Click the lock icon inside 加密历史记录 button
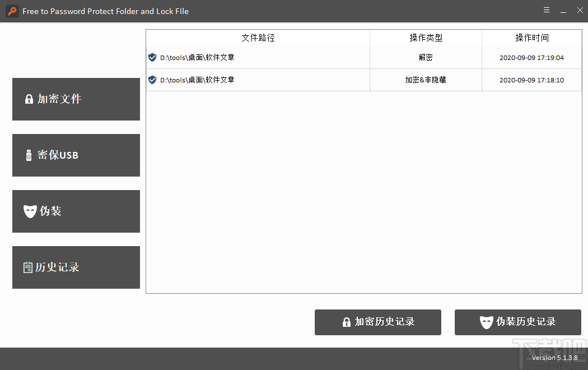 (346, 322)
